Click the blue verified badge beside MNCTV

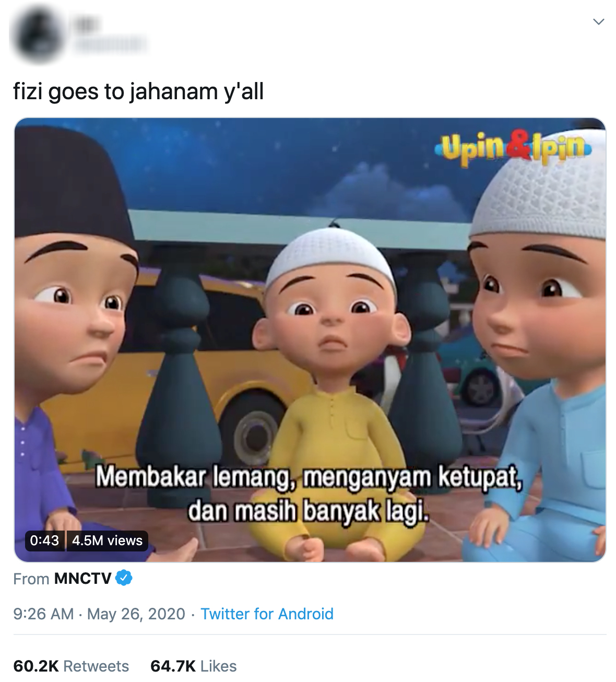124,578
